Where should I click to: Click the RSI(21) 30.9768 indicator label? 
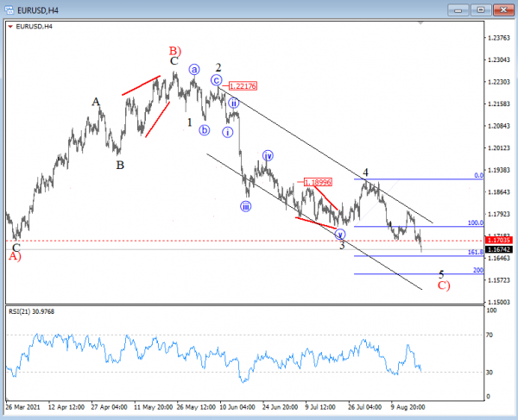(x=31, y=311)
